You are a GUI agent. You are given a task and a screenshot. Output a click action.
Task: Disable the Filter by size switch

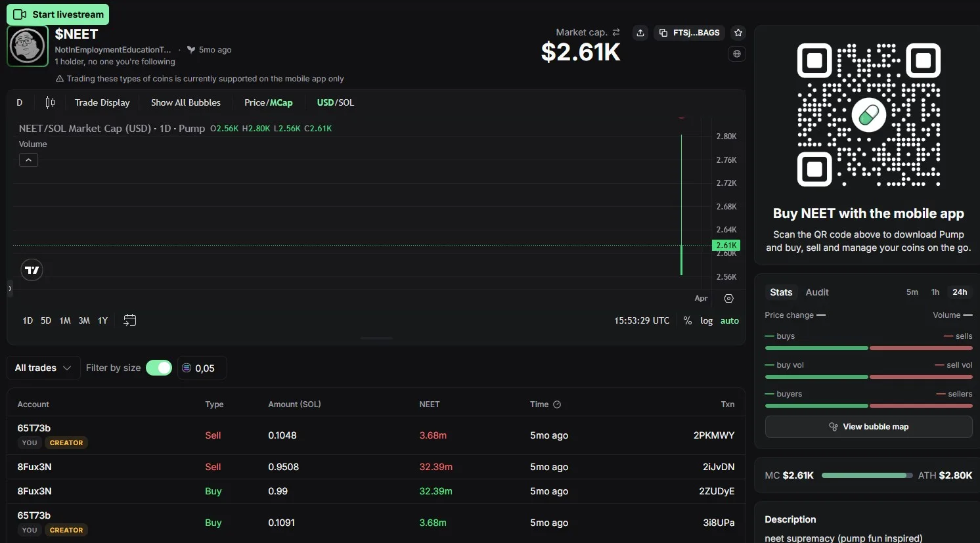(159, 368)
